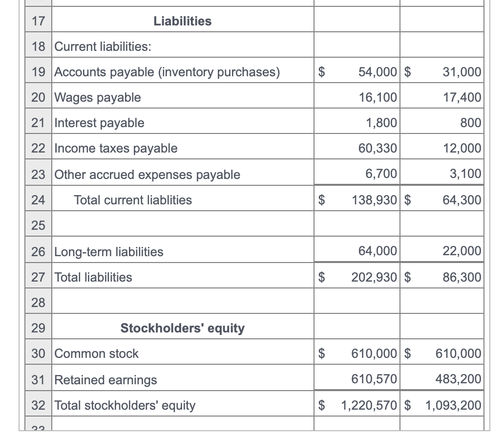The height and width of the screenshot is (440, 504).
Task: Select row header 24
Action: pos(38,199)
